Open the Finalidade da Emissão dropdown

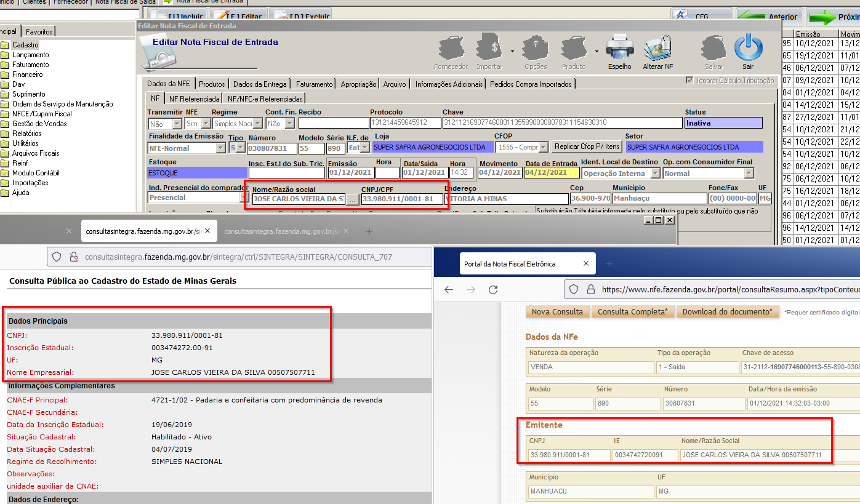[x=220, y=148]
